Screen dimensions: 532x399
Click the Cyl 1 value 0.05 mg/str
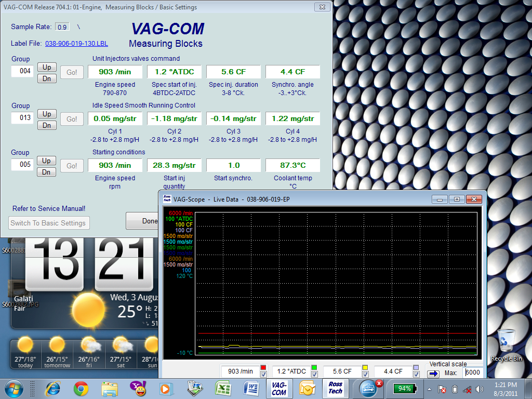pyautogui.click(x=115, y=118)
